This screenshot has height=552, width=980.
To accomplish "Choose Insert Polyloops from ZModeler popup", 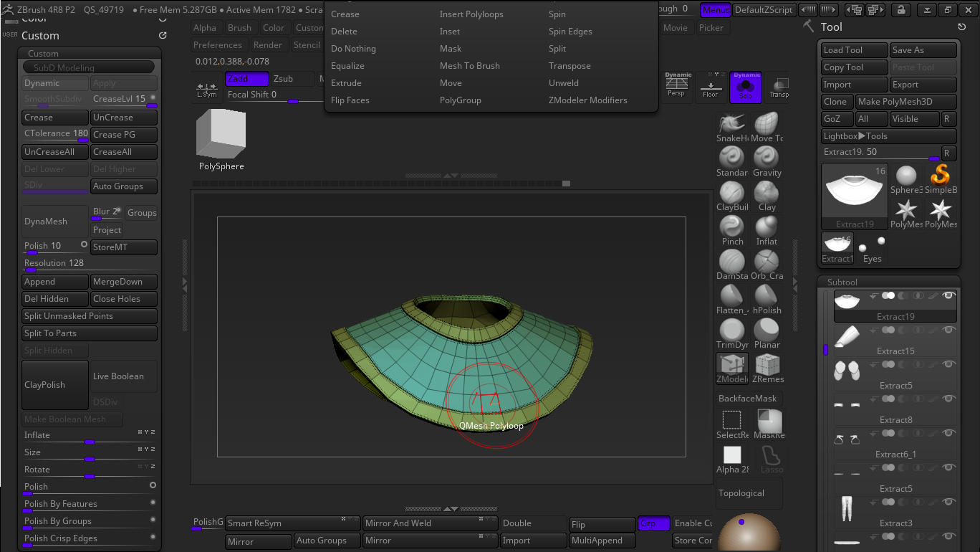I will pyautogui.click(x=471, y=14).
